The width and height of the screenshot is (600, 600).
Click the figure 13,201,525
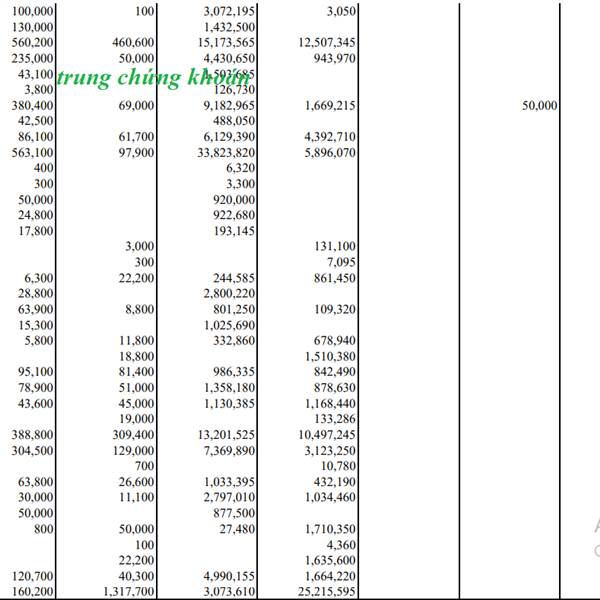point(226,435)
